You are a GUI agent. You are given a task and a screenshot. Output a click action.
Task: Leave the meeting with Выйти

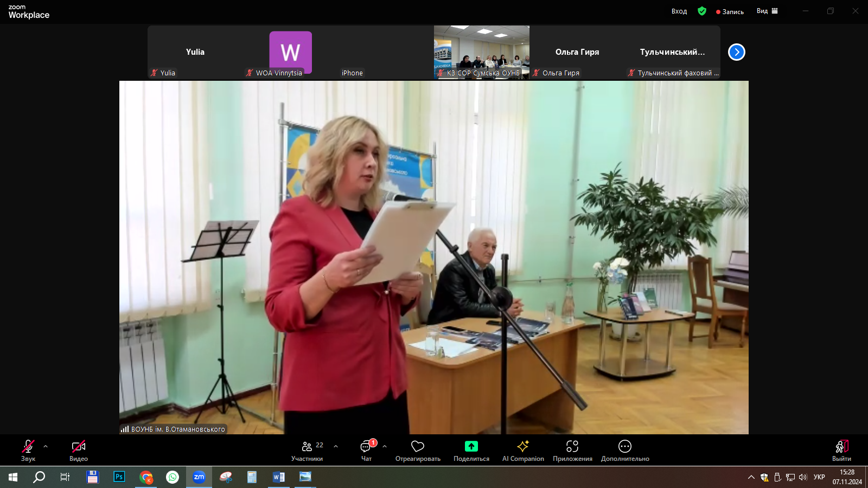pos(841,450)
